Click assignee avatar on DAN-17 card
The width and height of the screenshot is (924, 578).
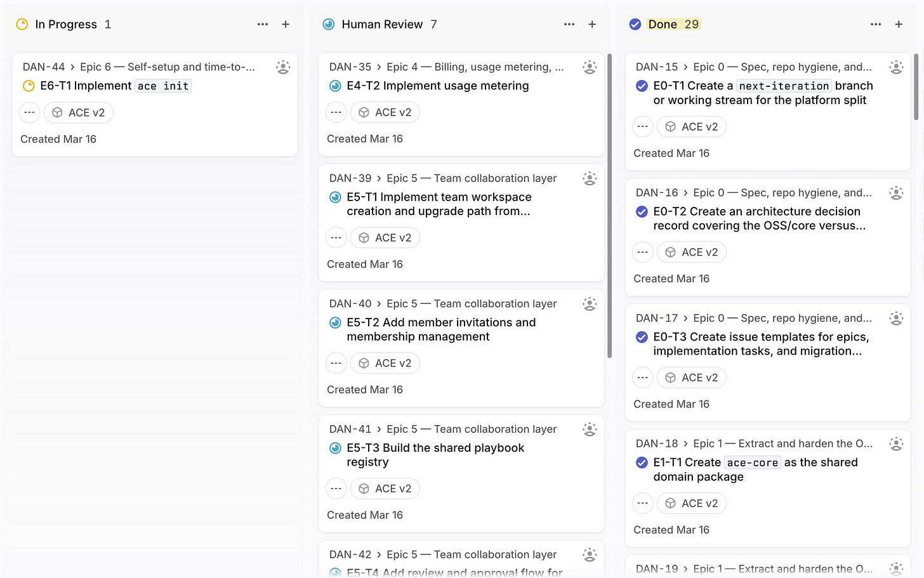[896, 319]
